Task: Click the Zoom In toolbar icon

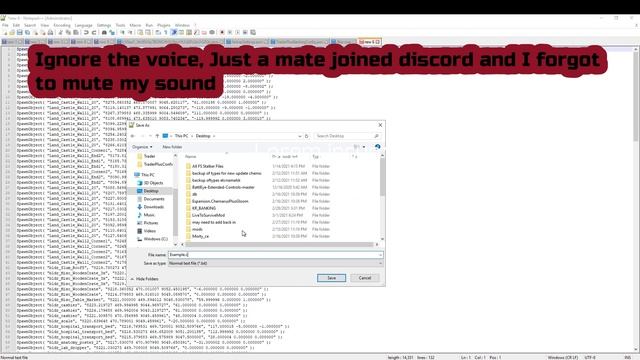Action: pyautogui.click(x=122, y=32)
